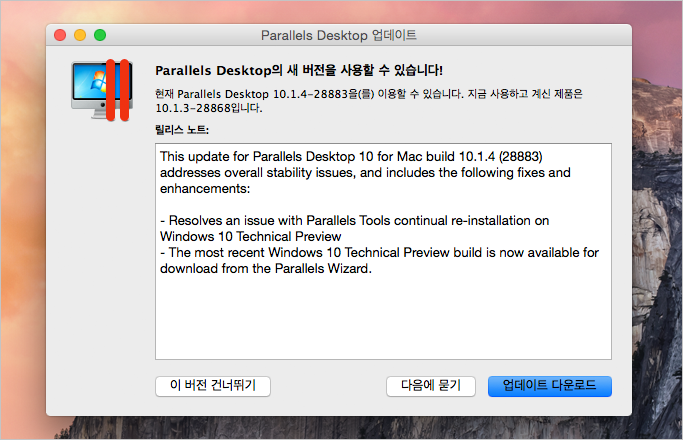Minimize the update dialog with yellow button
The image size is (683, 440).
(x=80, y=35)
